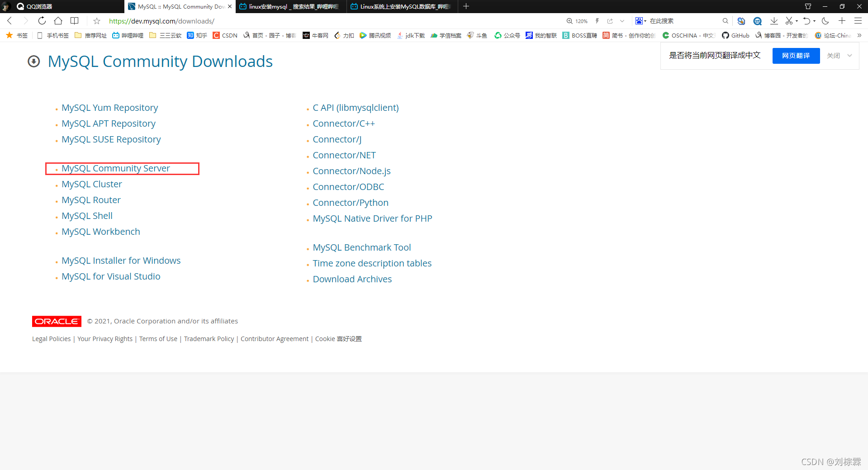Open the browser hamburger menu
This screenshot has height=470, width=868.
(858, 21)
